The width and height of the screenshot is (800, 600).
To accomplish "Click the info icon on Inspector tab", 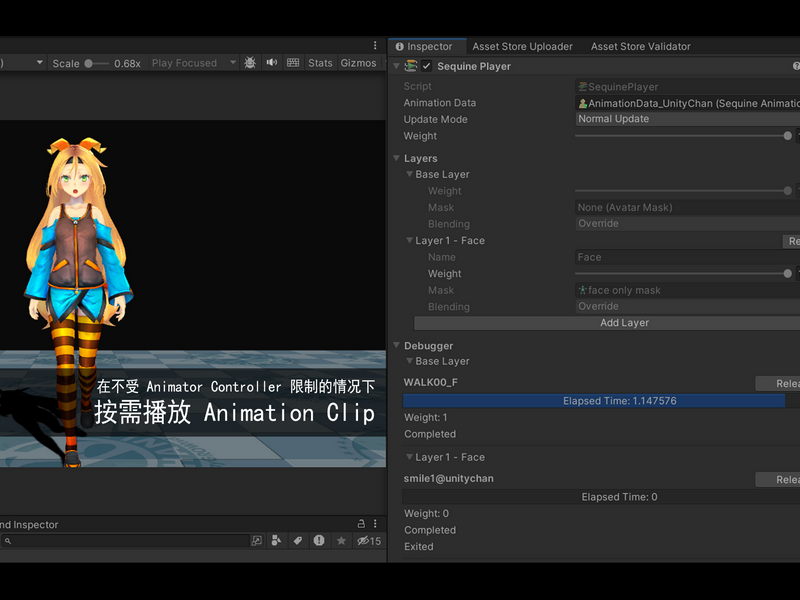I will (399, 46).
